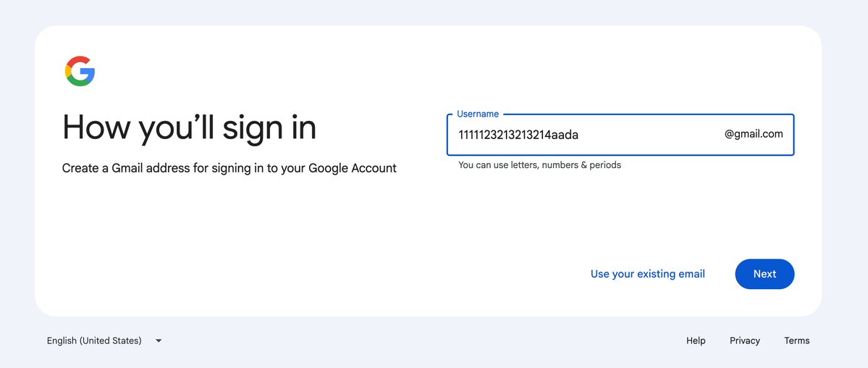Click empty space between username text and @gmail.com
The image size is (868, 368).
(x=652, y=135)
